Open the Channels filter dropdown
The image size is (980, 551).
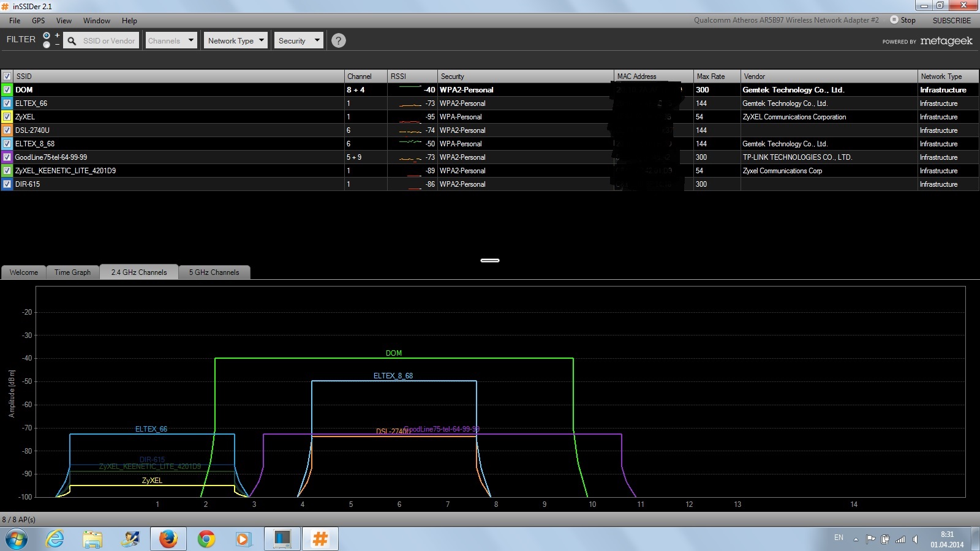pyautogui.click(x=171, y=40)
